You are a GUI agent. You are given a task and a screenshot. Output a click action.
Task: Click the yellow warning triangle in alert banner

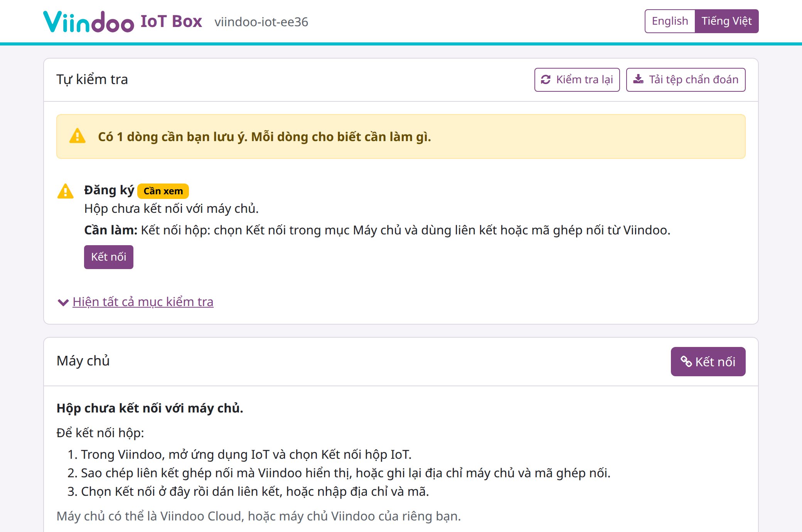[x=78, y=136]
